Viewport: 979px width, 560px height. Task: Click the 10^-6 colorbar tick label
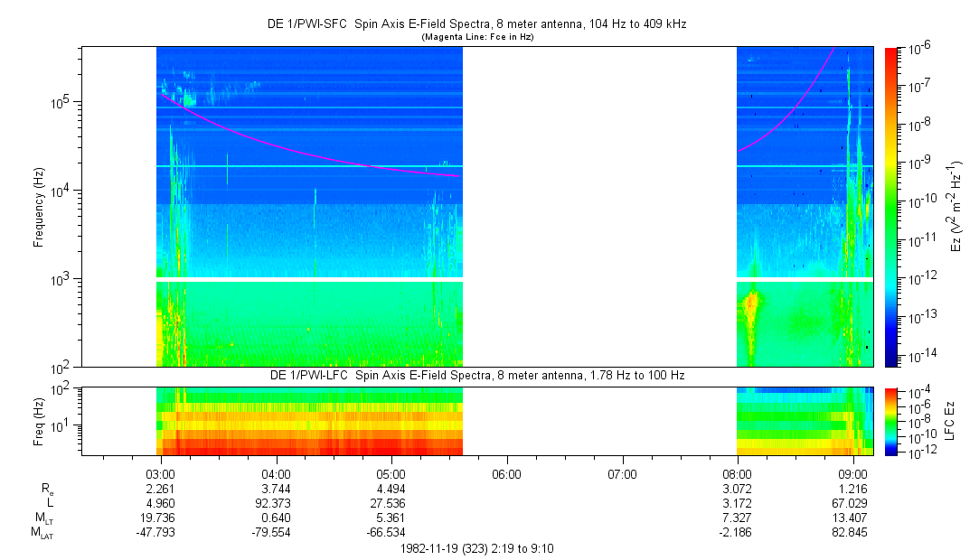[x=919, y=49]
